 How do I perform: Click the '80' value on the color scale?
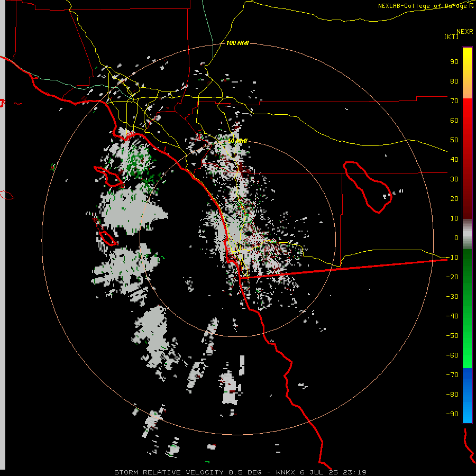click(x=454, y=81)
